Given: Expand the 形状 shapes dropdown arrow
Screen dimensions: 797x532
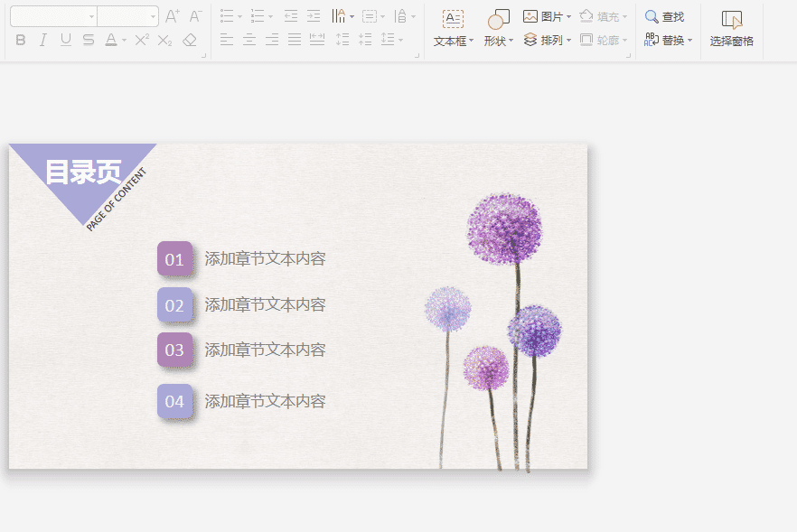Looking at the screenshot, I should point(511,40).
